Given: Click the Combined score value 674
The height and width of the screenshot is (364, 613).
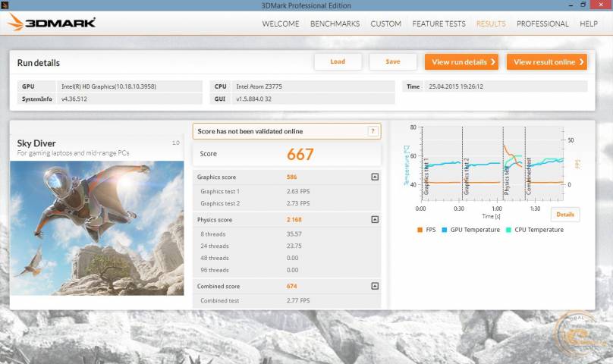Looking at the screenshot, I should coord(291,286).
